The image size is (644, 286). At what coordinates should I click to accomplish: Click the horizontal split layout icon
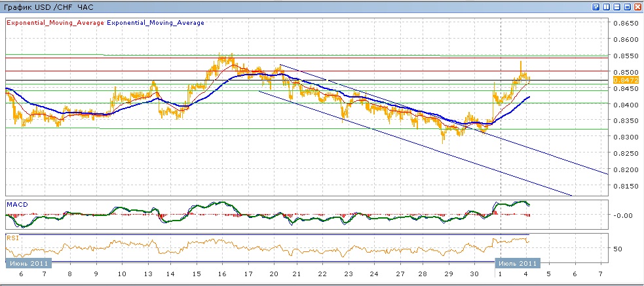(x=616, y=6)
